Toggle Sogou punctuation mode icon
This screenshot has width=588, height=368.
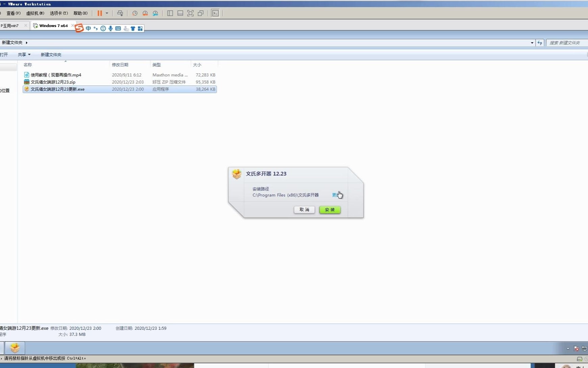[x=96, y=28]
